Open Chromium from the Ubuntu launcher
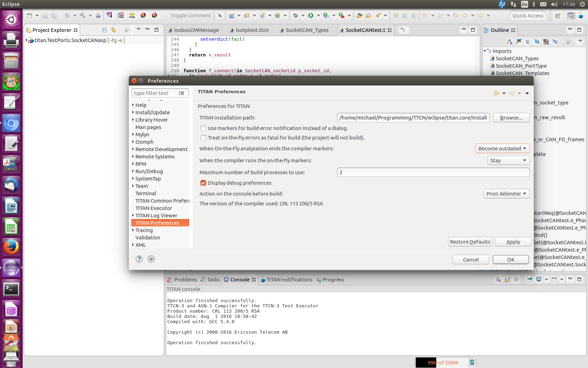Screen dimensions: 588x368 (11, 123)
